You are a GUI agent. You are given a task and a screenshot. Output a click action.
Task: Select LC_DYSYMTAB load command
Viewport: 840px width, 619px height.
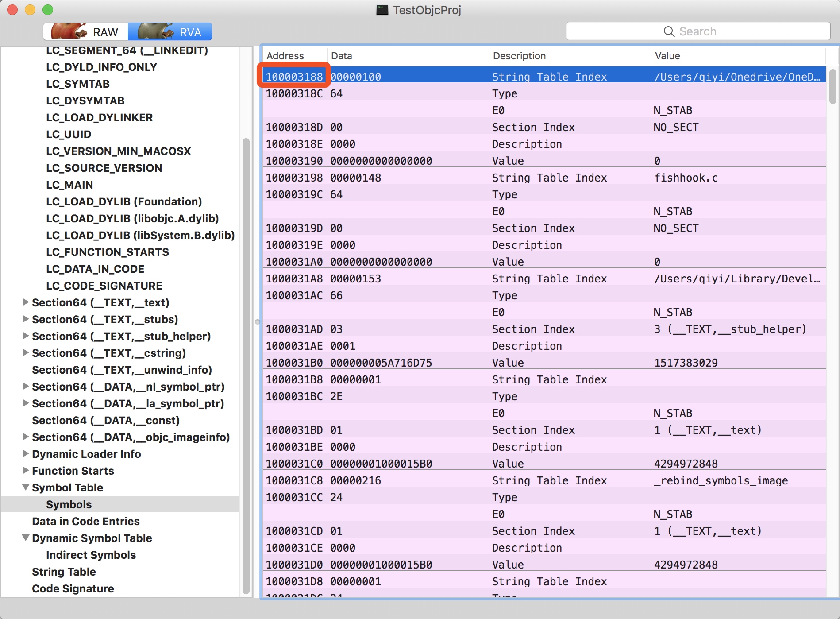85,101
